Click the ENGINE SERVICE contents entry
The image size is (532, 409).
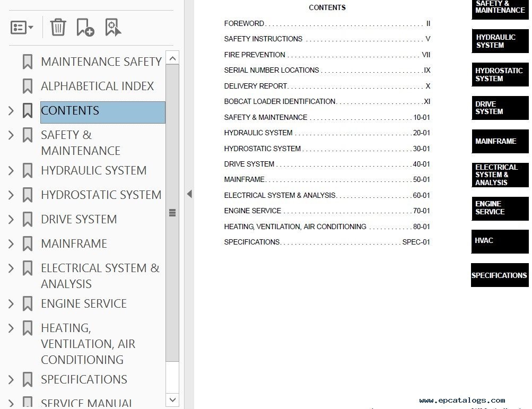click(x=252, y=211)
